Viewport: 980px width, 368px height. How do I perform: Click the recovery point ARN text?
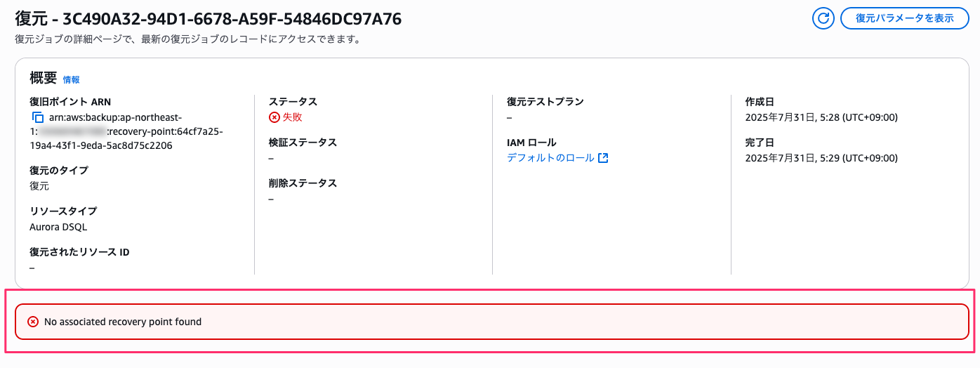click(x=127, y=131)
